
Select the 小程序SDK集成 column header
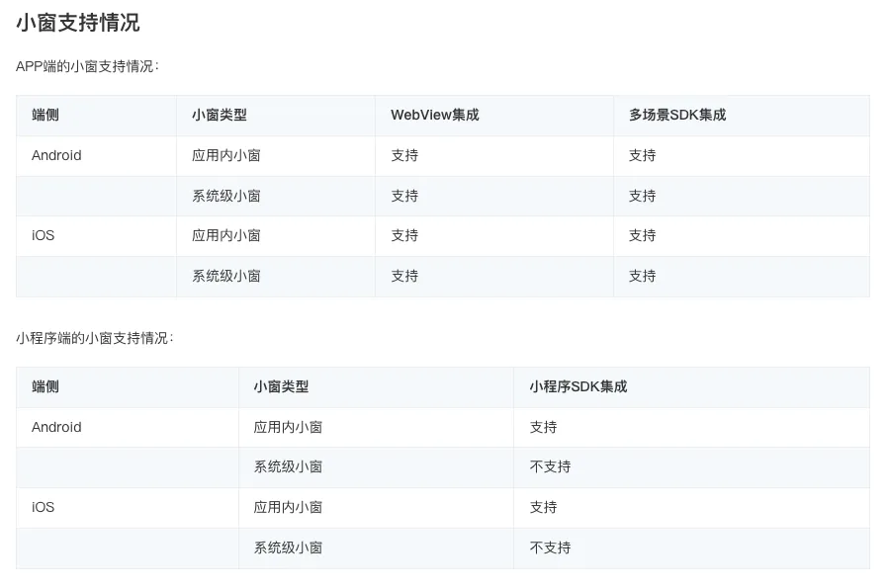[577, 386]
